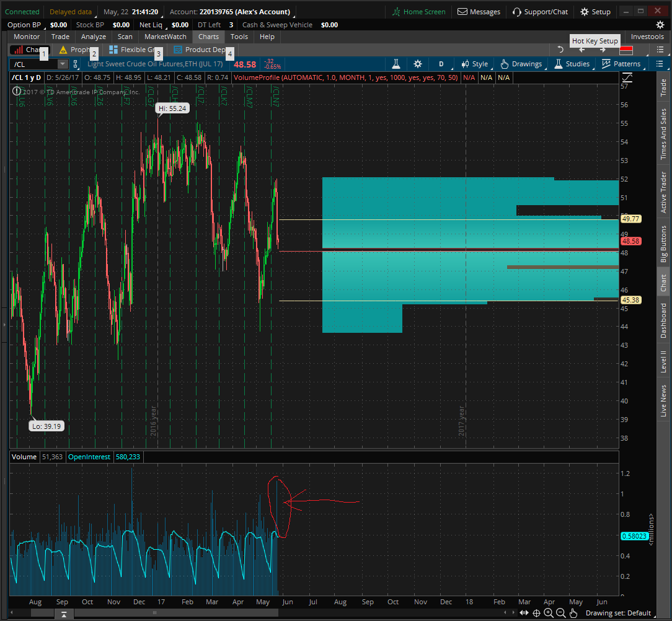This screenshot has height=621, width=672.
Task: Click the Home Screen button
Action: pos(419,12)
